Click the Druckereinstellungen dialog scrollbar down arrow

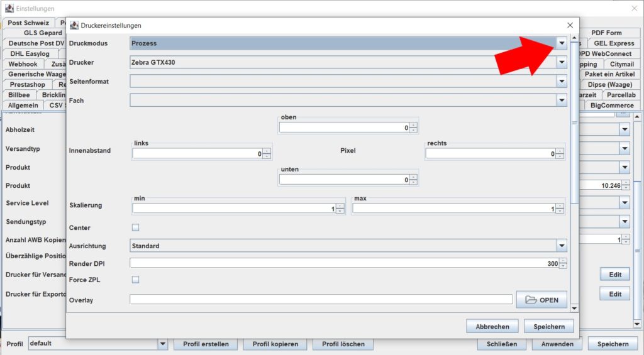pyautogui.click(x=574, y=309)
